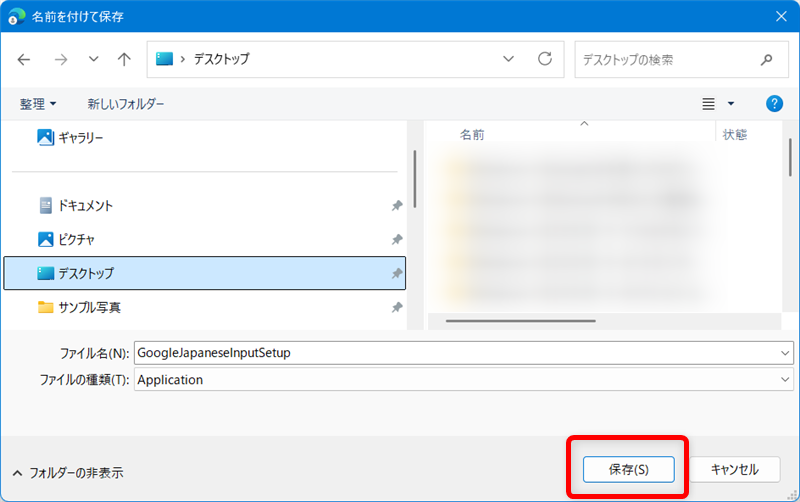
Task: Click the file list horizontal scrollbar
Action: [x=520, y=321]
